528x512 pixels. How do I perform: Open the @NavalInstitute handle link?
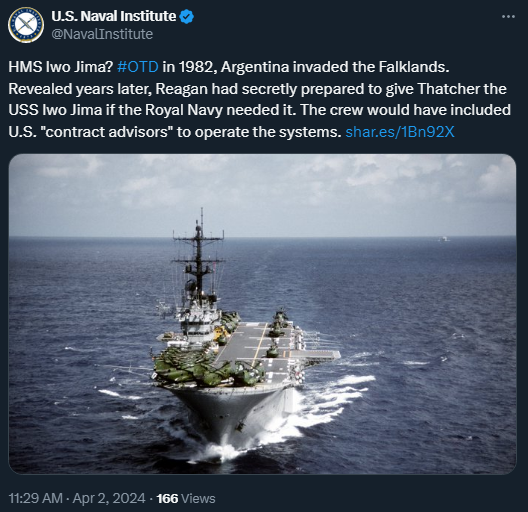click(102, 34)
